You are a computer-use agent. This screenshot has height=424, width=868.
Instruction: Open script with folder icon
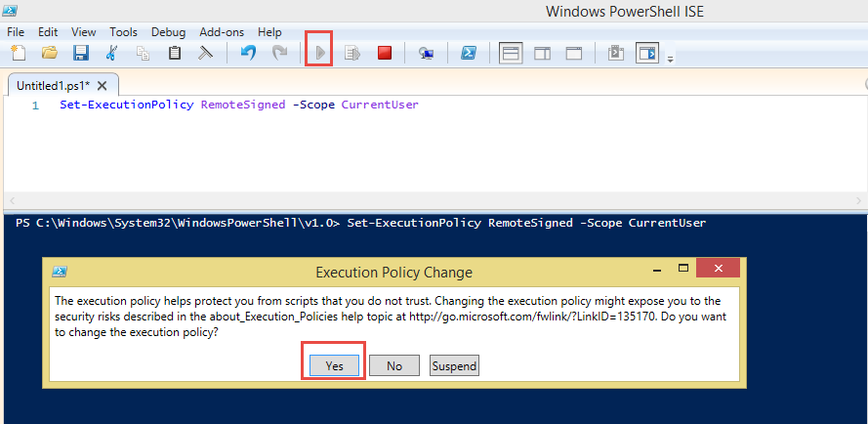pos(50,53)
